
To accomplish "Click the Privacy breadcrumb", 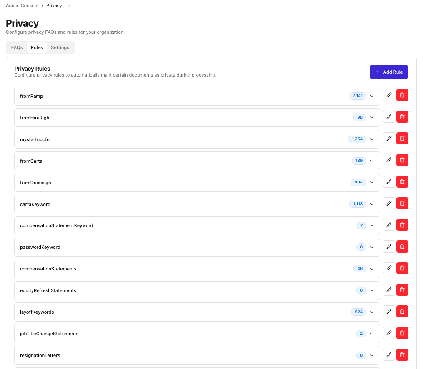I will coord(54,6).
